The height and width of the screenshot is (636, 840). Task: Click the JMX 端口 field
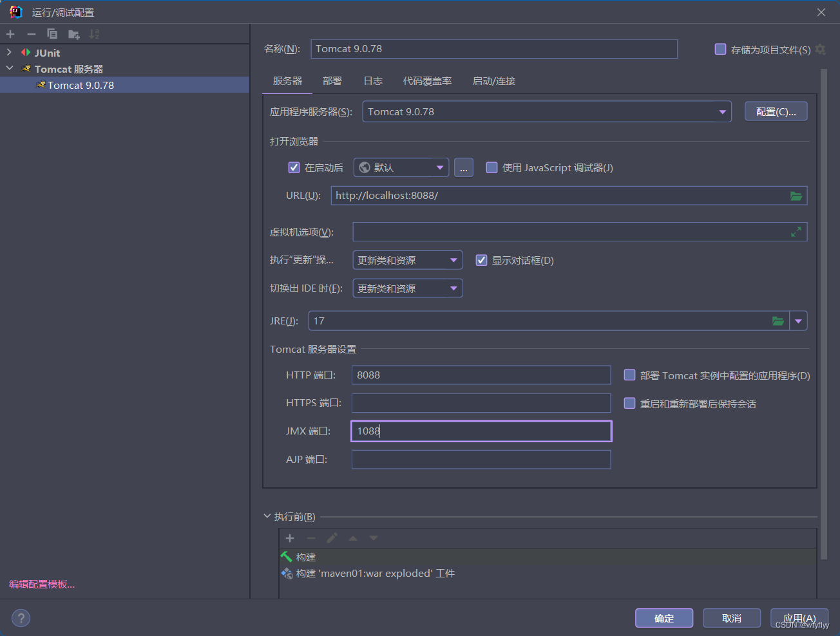481,431
